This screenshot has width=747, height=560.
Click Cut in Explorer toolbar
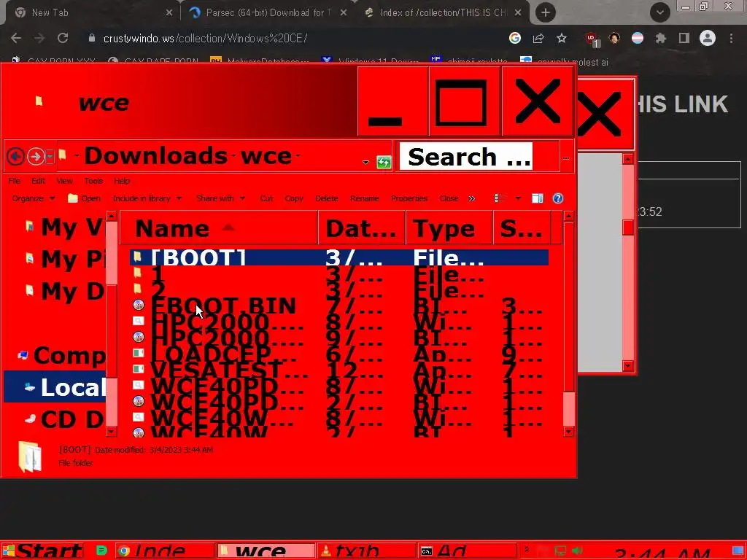click(266, 198)
